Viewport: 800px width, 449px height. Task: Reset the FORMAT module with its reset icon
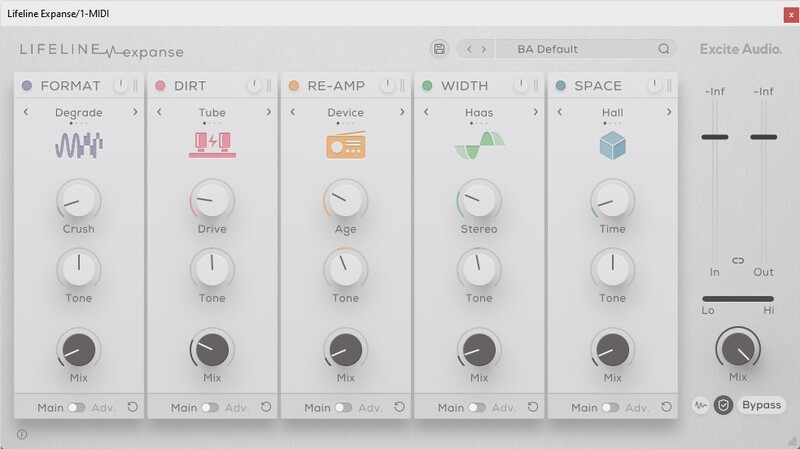click(133, 407)
